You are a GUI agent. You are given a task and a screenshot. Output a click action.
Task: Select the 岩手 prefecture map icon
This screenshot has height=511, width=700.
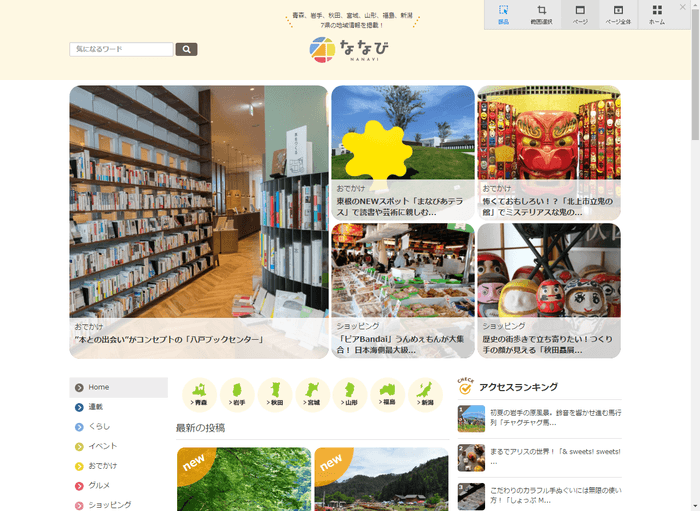[x=238, y=394]
